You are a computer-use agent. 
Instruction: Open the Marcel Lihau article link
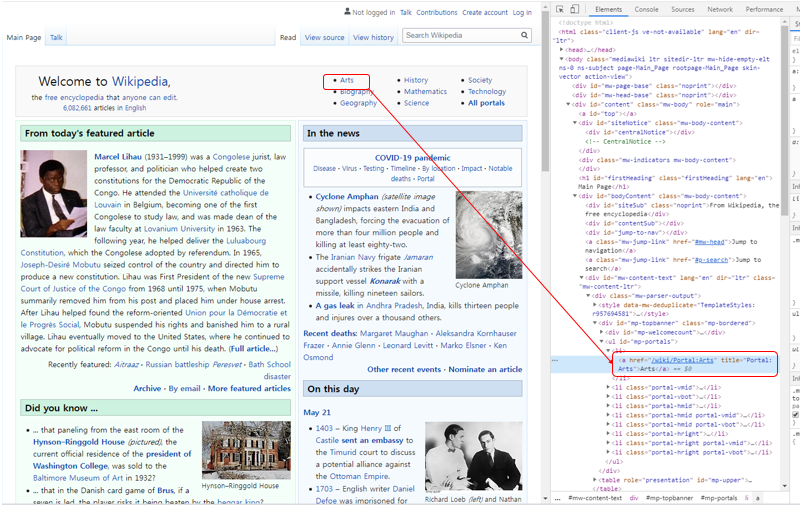point(117,157)
